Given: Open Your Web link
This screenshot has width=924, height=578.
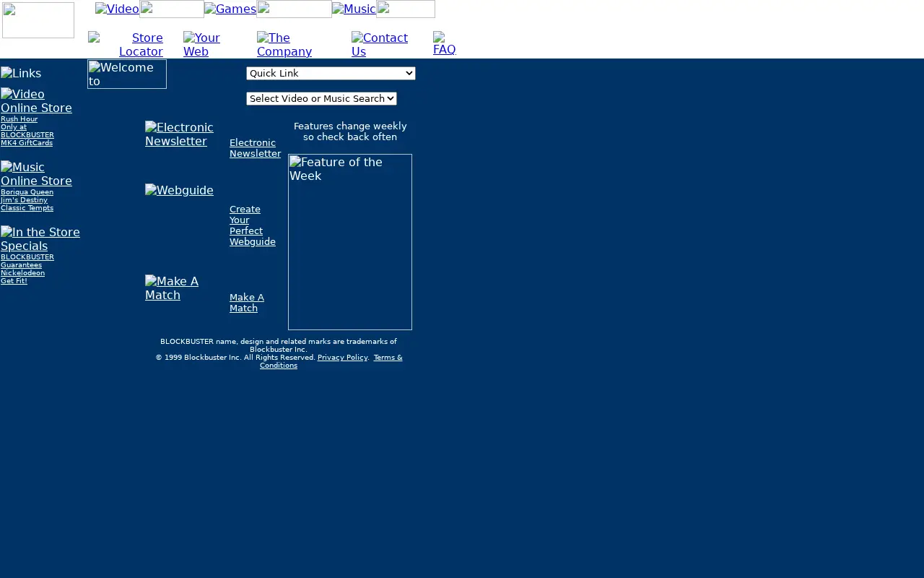Looking at the screenshot, I should 201,45.
